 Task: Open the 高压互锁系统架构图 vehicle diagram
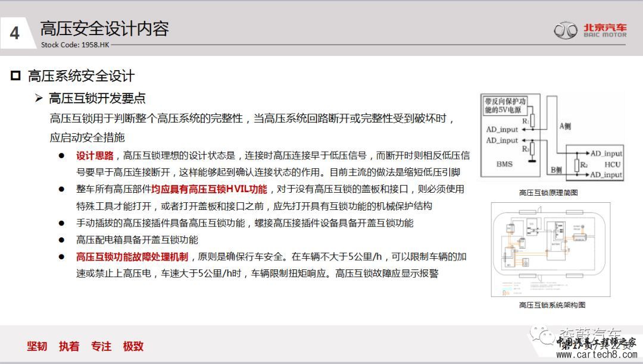coord(551,249)
